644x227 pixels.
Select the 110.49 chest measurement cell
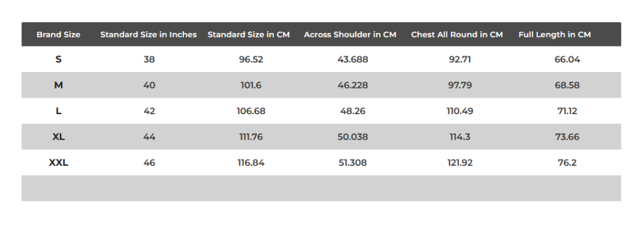[x=460, y=111]
